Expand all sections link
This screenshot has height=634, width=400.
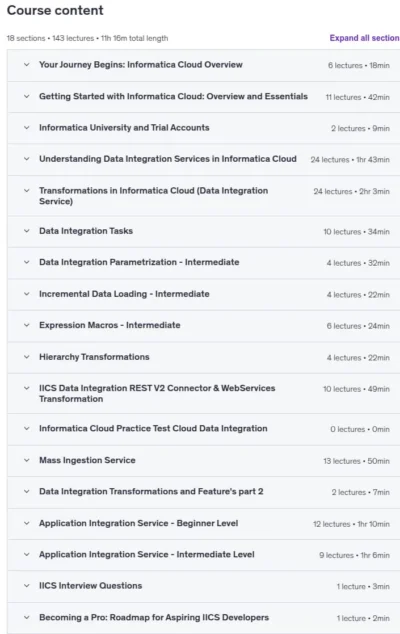coord(364,38)
